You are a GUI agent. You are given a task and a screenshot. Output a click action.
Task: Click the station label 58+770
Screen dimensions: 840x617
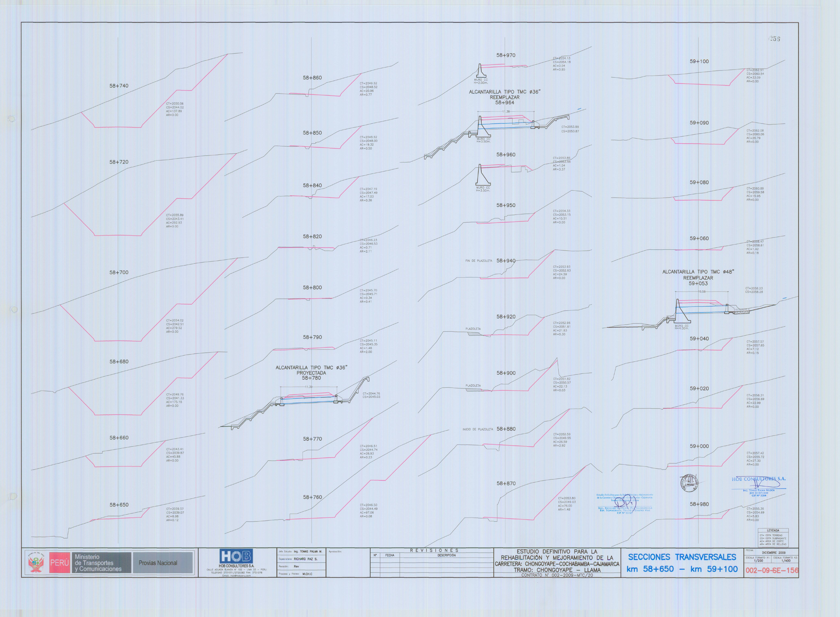pos(312,439)
